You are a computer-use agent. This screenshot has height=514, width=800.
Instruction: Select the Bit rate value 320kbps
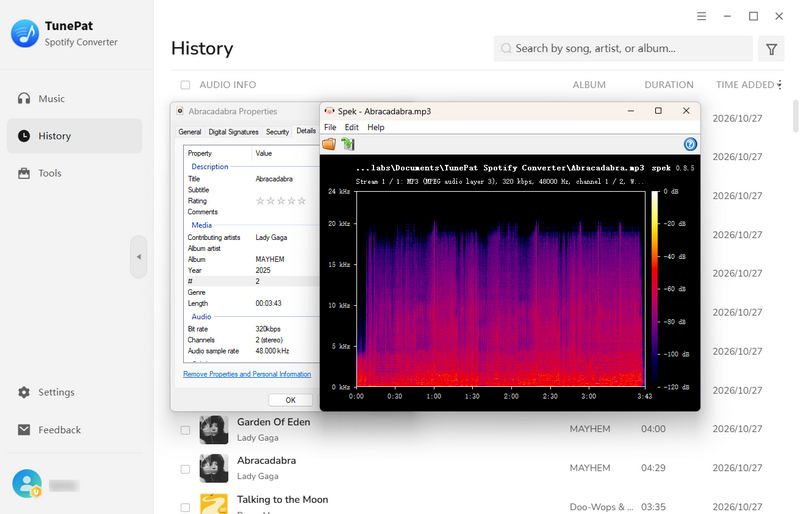(x=268, y=329)
